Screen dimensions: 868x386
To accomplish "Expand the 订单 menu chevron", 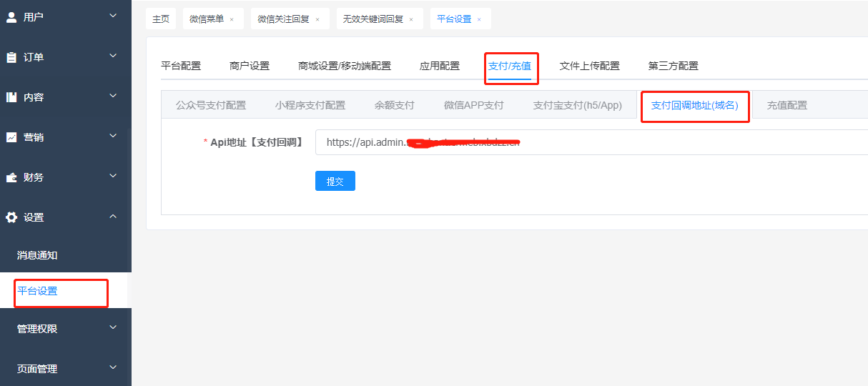I will (113, 55).
